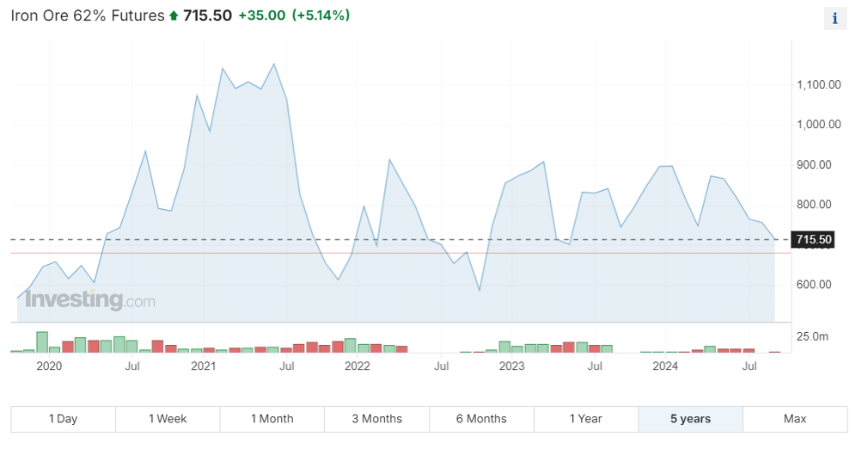868x449 pixels.
Task: Click the 25.0m volume axis label
Action: click(x=813, y=336)
